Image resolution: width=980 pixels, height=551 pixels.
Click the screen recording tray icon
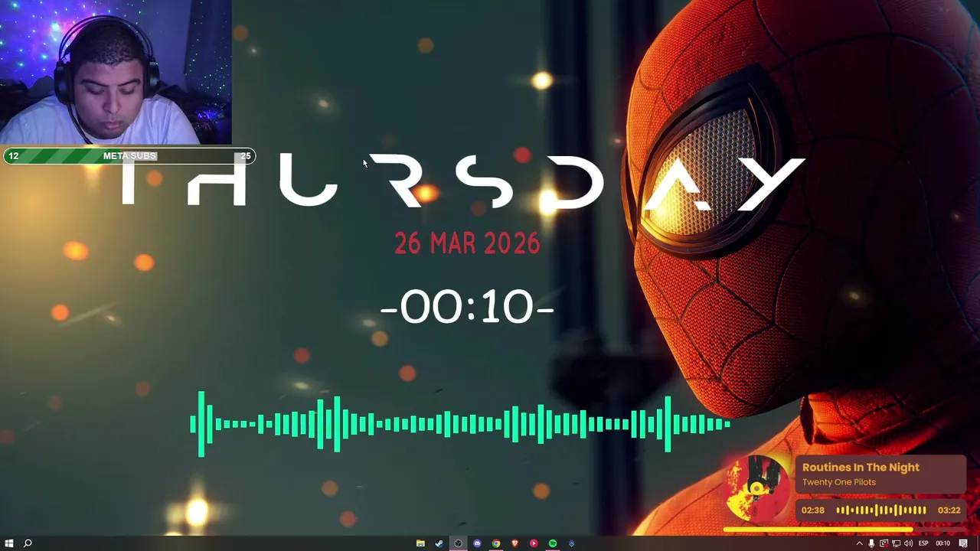(x=884, y=543)
